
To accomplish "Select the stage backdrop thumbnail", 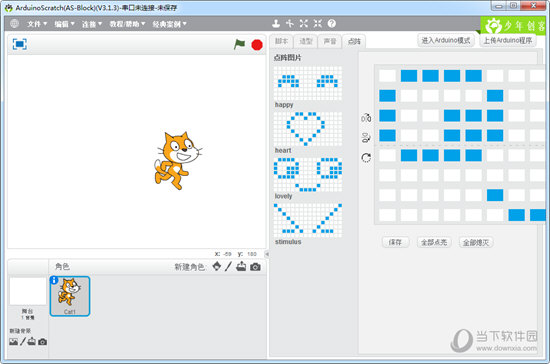I will 28,291.
